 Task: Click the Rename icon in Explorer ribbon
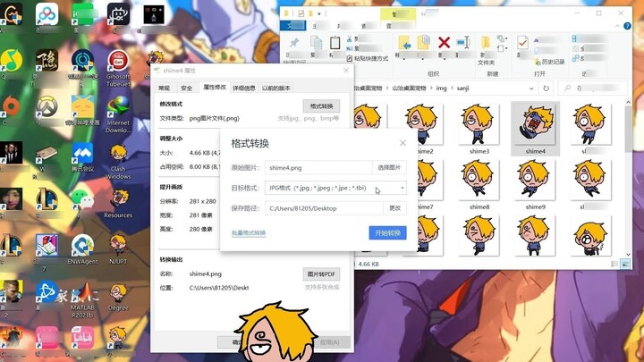pyautogui.click(x=463, y=42)
